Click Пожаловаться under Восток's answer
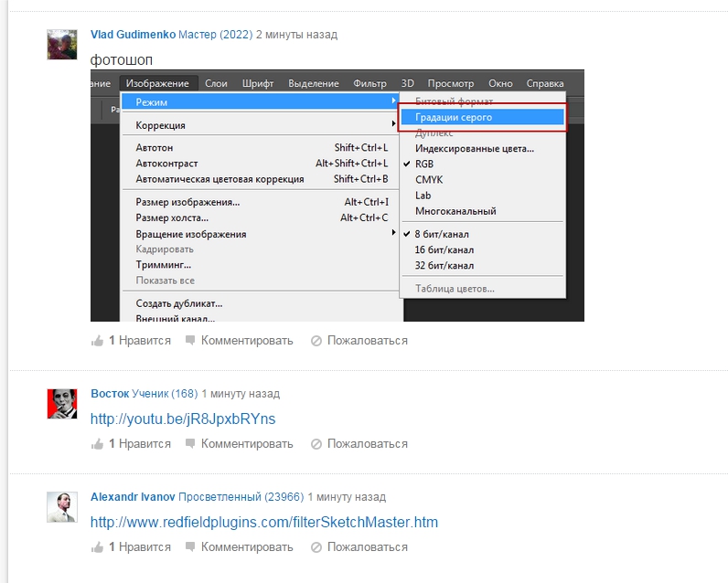Viewport: 728px width, 583px height. (368, 444)
